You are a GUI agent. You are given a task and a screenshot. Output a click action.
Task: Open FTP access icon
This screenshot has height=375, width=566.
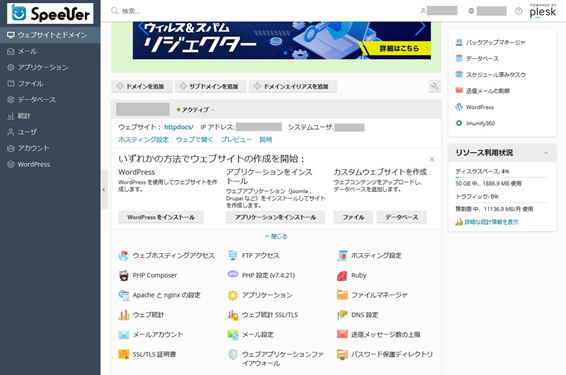coord(233,256)
